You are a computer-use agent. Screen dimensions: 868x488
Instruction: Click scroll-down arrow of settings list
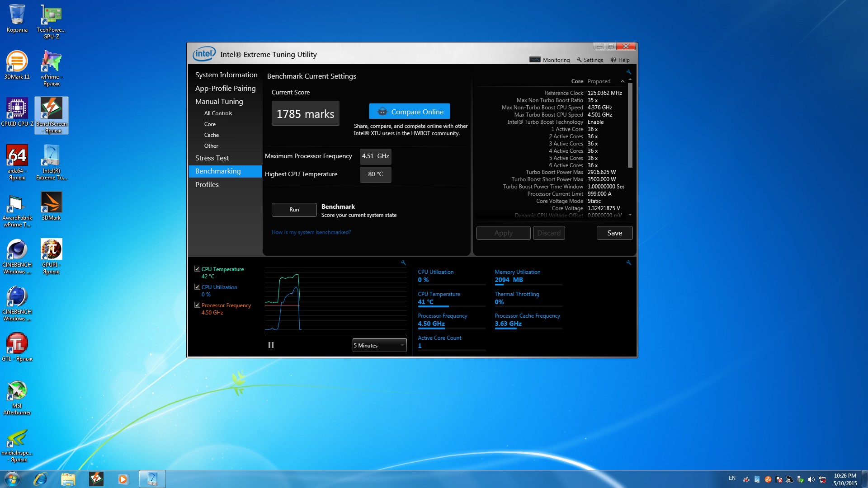coord(630,215)
